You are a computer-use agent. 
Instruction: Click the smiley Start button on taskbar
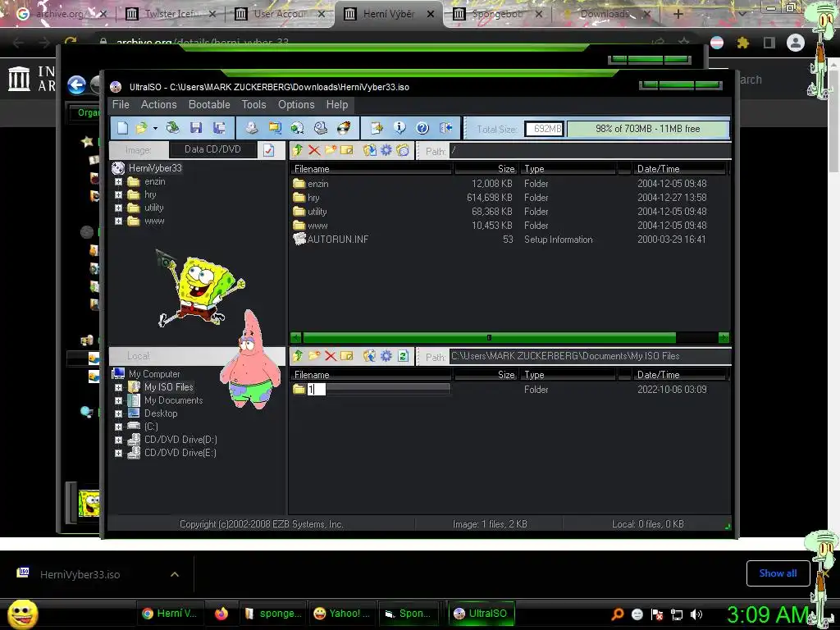pyautogui.click(x=23, y=614)
